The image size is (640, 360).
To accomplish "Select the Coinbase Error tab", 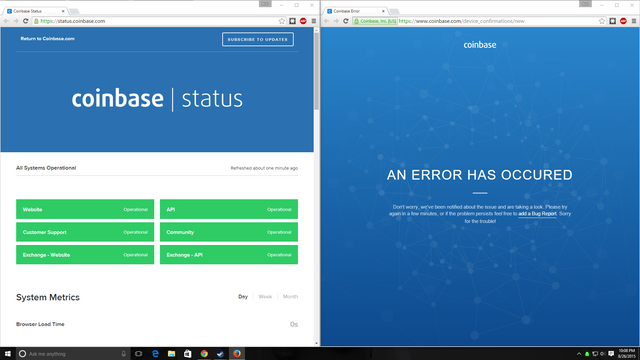I will (356, 11).
